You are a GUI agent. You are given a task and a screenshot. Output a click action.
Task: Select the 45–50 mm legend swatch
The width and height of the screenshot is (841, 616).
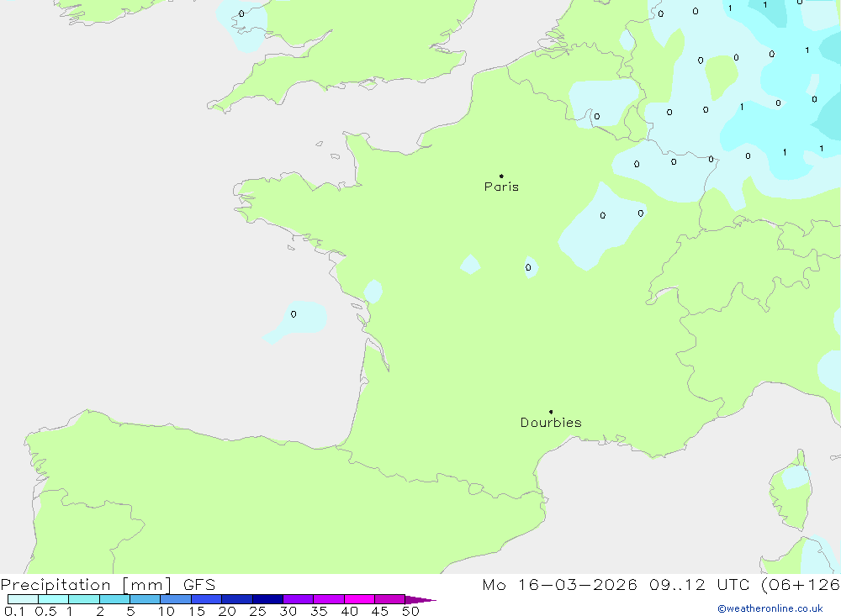(390, 599)
